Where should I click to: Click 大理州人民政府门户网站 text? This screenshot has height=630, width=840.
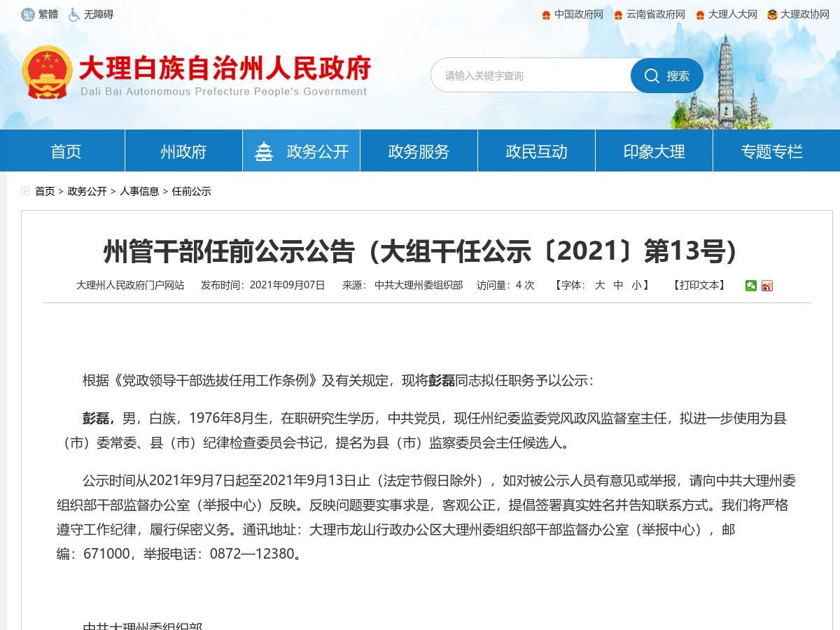(130, 285)
